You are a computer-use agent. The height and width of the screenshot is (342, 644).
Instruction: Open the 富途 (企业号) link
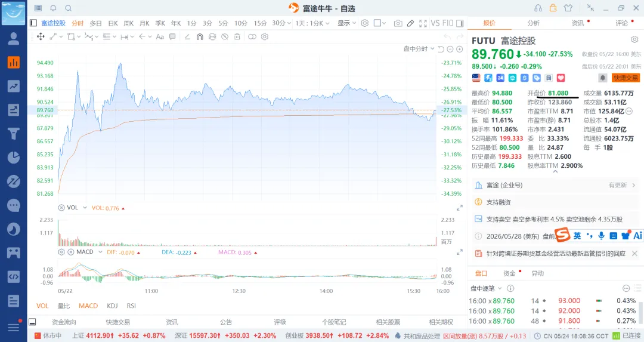504,186
